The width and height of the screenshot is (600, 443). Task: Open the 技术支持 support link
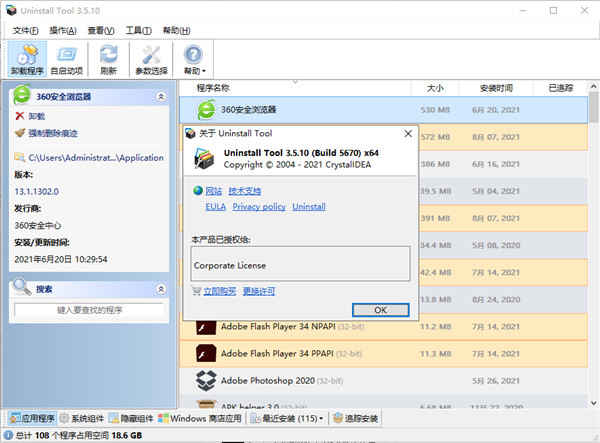245,191
